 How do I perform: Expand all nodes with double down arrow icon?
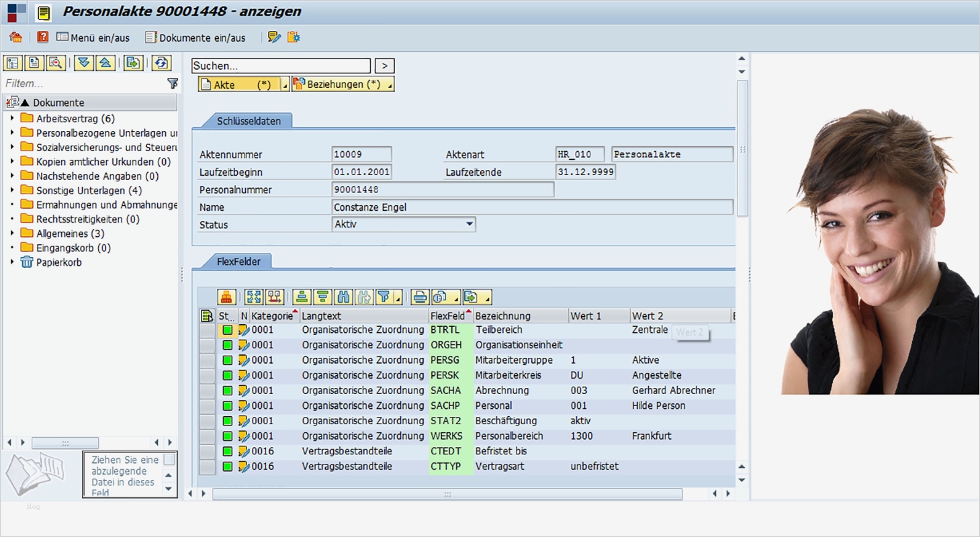coord(84,63)
